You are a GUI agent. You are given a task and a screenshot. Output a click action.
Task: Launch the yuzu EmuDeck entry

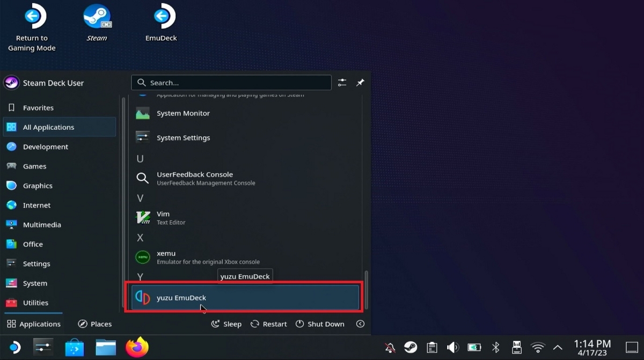[x=245, y=298]
